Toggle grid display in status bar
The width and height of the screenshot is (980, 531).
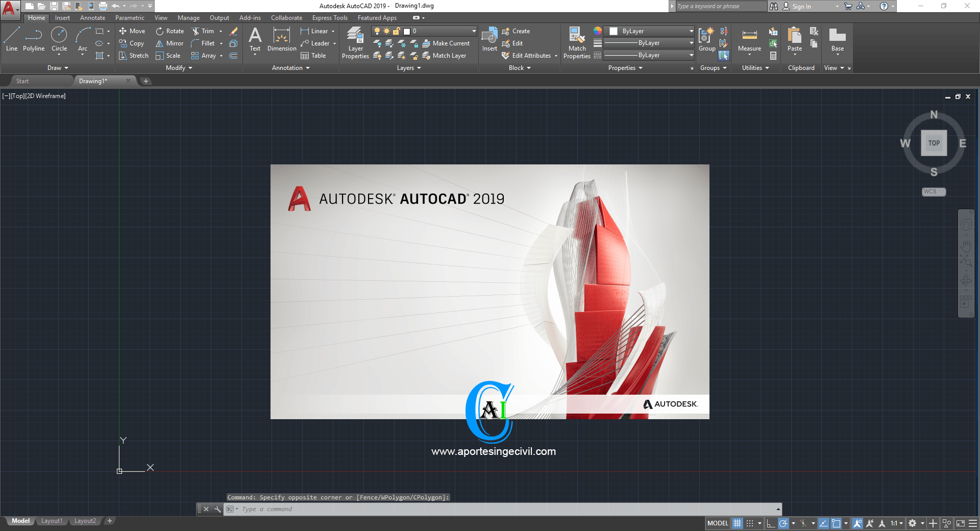click(737, 523)
